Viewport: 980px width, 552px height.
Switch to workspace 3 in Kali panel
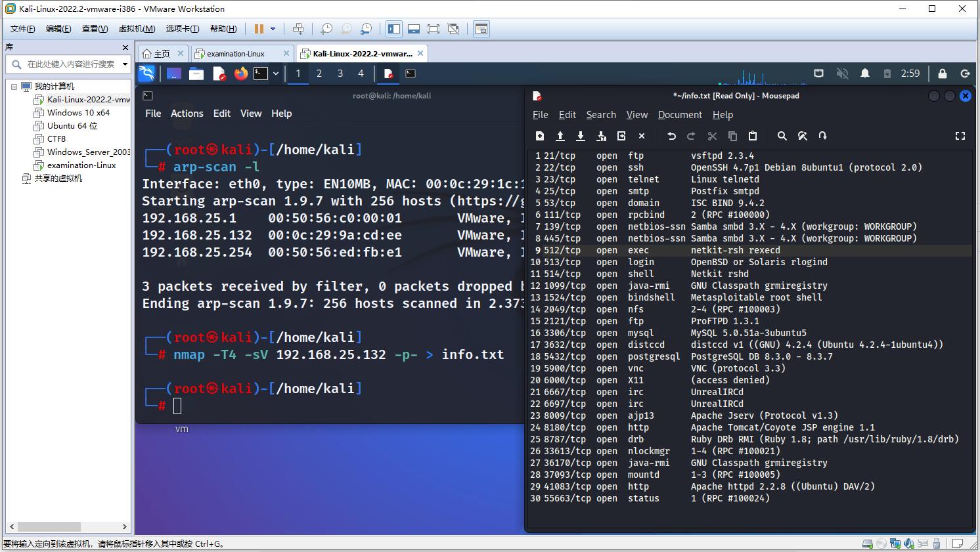340,74
